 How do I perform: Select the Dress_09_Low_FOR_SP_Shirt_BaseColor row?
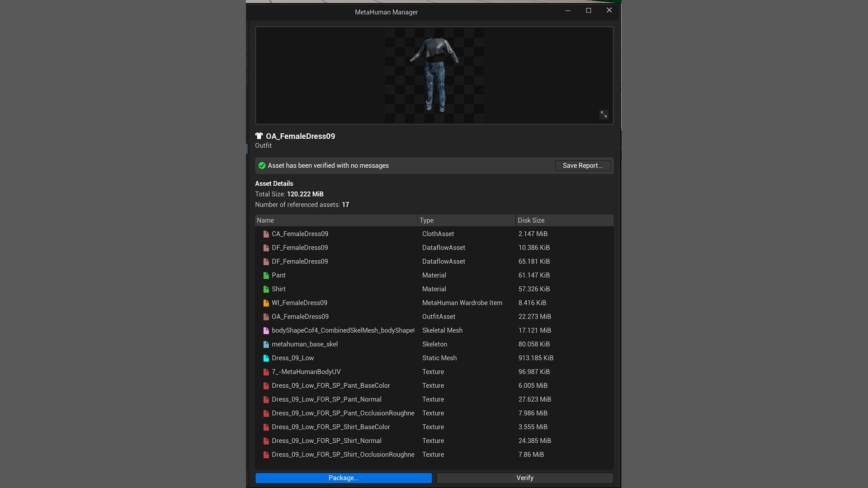point(434,427)
